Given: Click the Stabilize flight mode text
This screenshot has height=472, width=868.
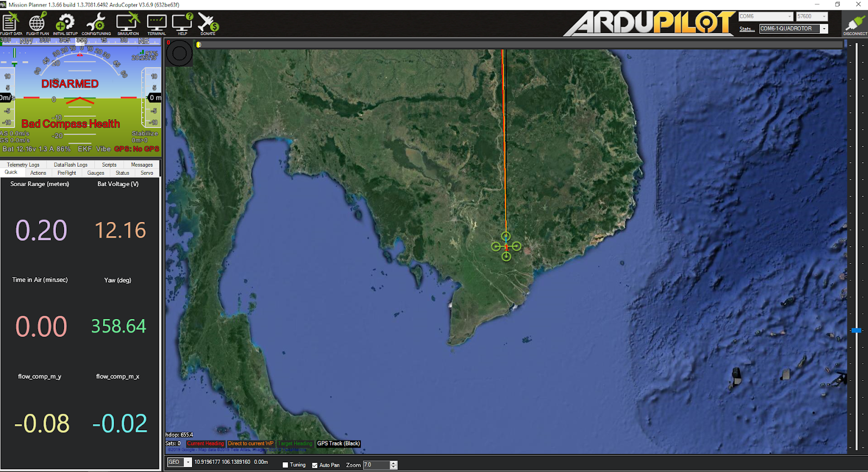Looking at the screenshot, I should pyautogui.click(x=145, y=133).
